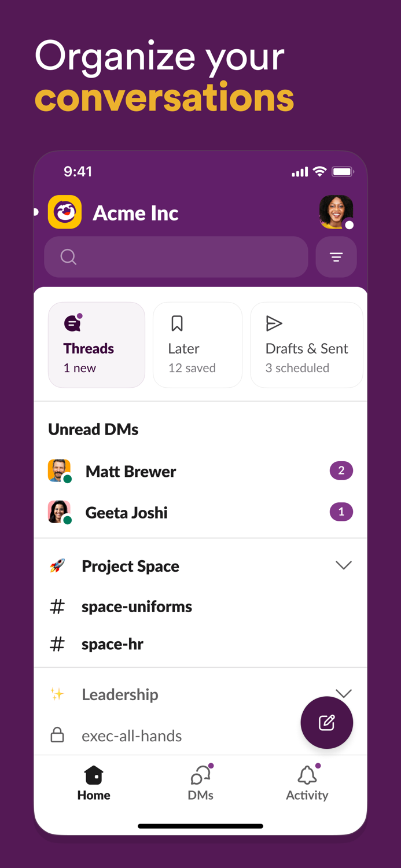
Task: Tap the magnifying glass search icon
Action: (x=68, y=256)
